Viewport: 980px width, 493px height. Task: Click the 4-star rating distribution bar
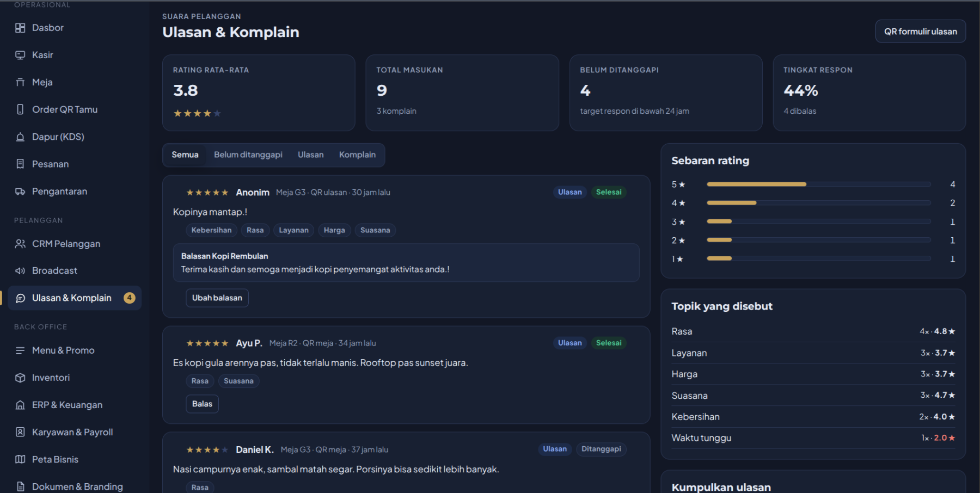click(818, 203)
